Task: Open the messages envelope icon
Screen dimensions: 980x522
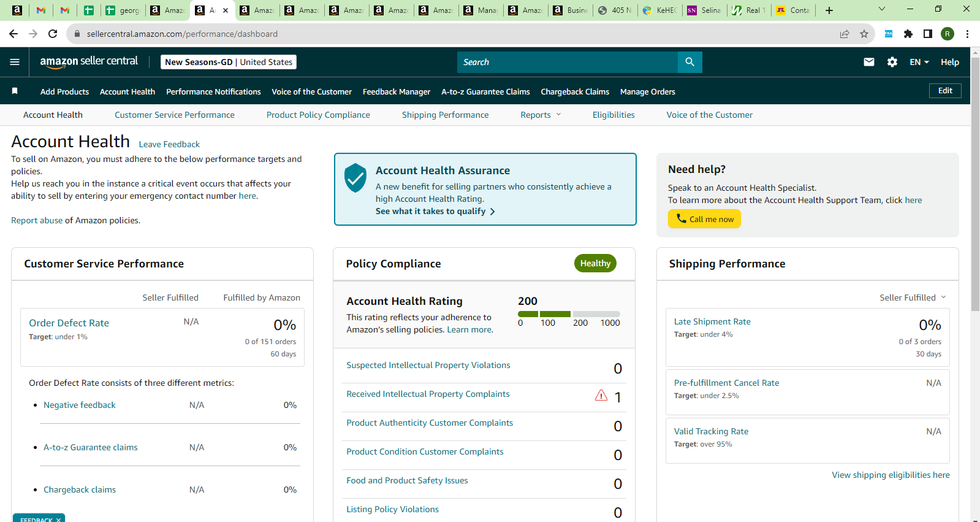Action: click(869, 62)
